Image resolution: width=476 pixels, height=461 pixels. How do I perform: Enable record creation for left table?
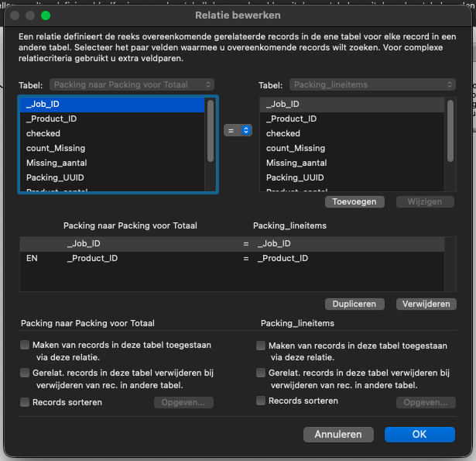pos(26,345)
